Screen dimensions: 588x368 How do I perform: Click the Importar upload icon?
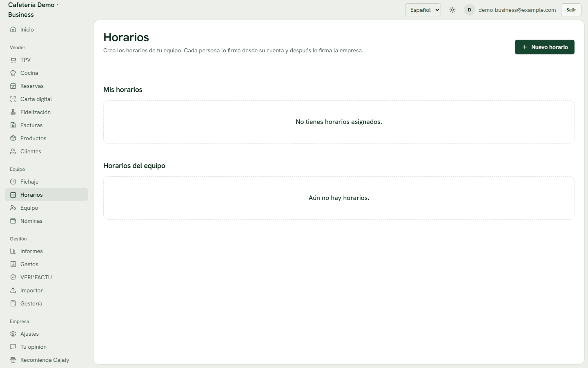13,290
